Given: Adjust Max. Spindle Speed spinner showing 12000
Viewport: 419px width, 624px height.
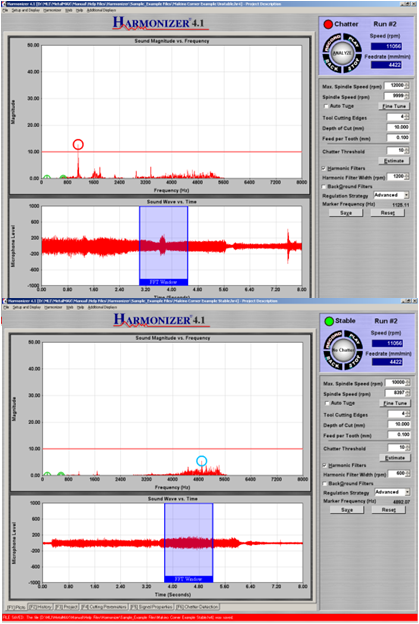Looking at the screenshot, I should [x=407, y=86].
